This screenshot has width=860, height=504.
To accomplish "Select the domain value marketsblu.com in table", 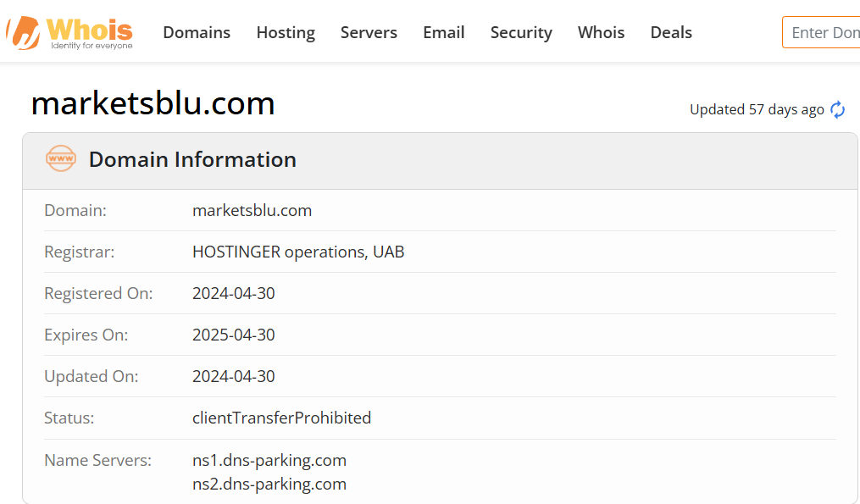I will [252, 211].
